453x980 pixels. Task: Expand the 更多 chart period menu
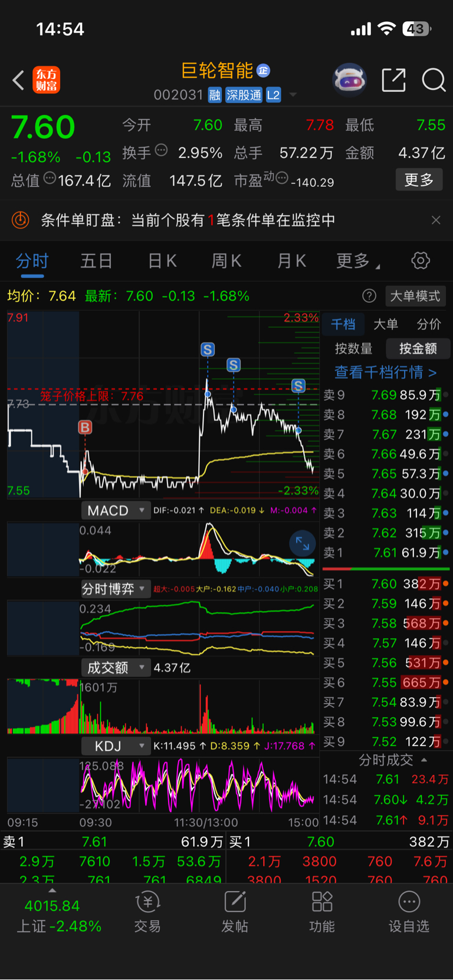(x=357, y=260)
